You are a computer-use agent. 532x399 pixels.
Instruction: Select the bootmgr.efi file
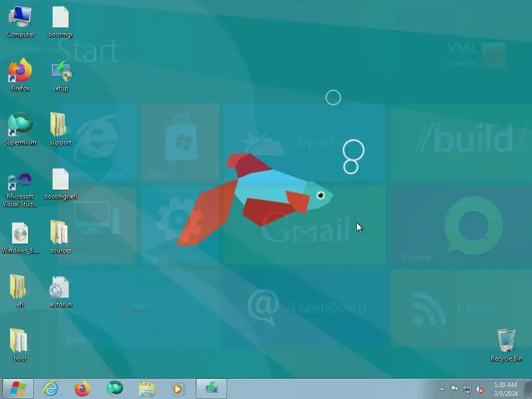[60, 183]
